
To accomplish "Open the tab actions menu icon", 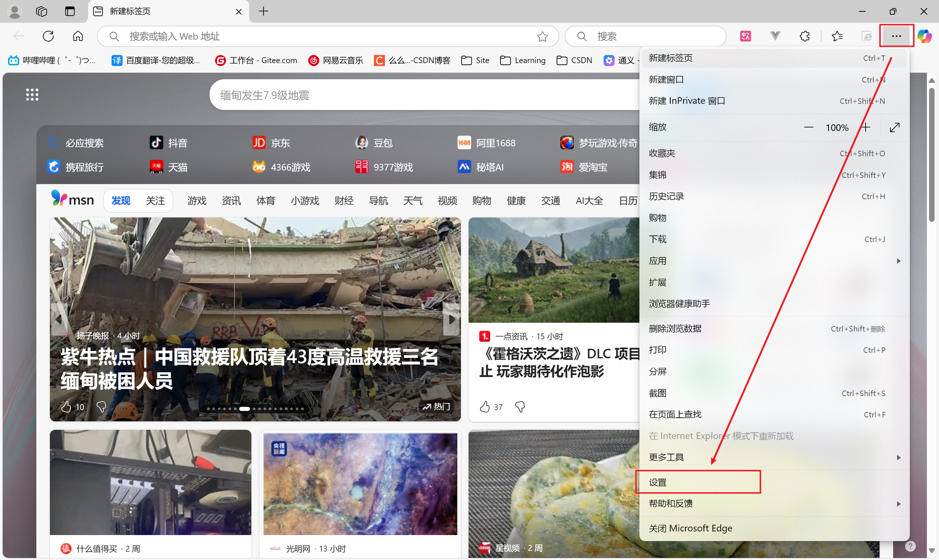I will click(x=70, y=11).
